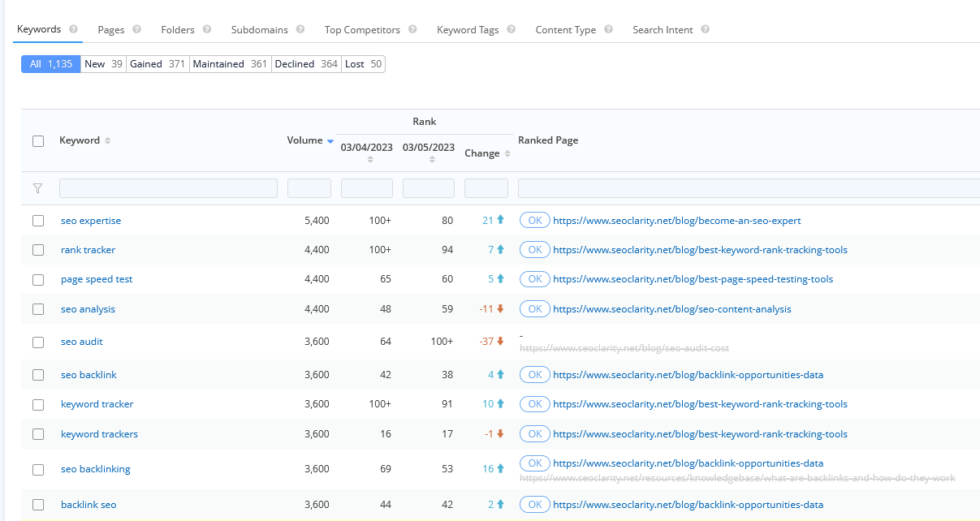This screenshot has height=521, width=980.
Task: Open the Top Competitors tab
Action: (362, 30)
